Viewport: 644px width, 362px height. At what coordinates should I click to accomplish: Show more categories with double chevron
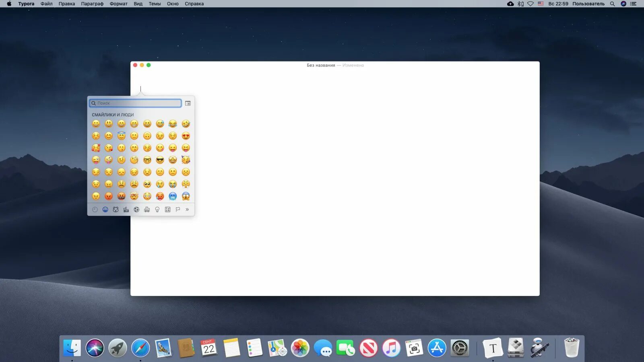(x=187, y=210)
